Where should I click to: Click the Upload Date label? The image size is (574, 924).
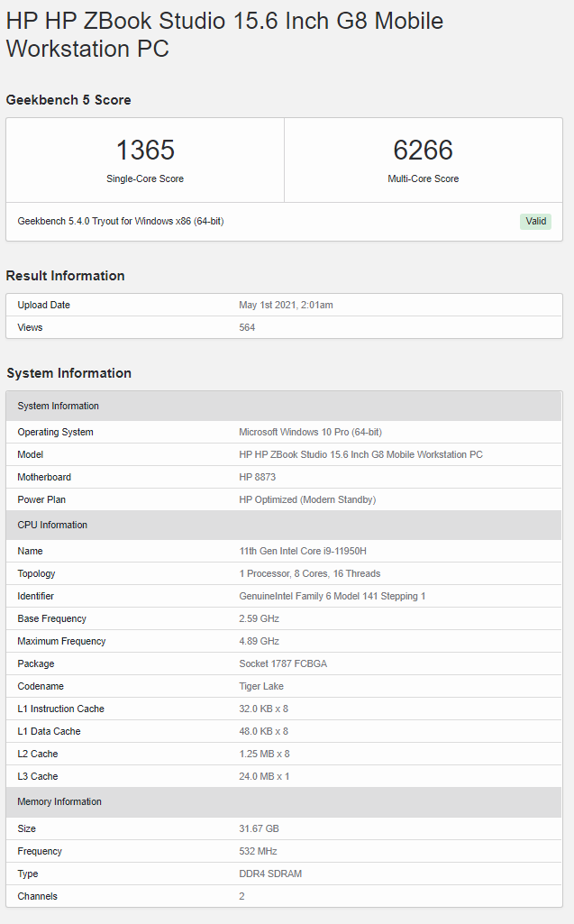(43, 305)
